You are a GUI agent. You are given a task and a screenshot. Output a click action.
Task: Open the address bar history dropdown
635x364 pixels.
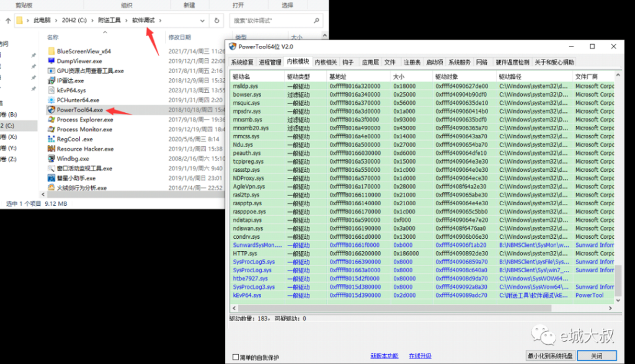[202, 20]
